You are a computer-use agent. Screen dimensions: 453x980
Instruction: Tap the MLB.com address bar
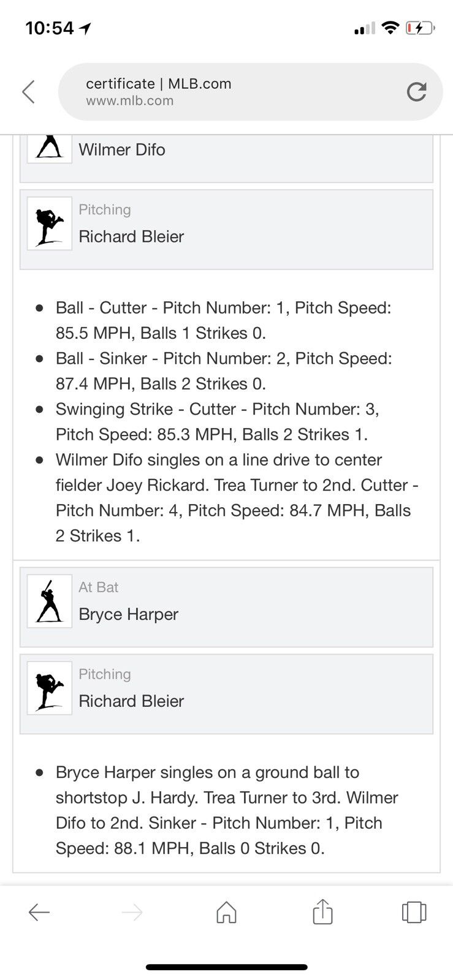click(x=233, y=92)
